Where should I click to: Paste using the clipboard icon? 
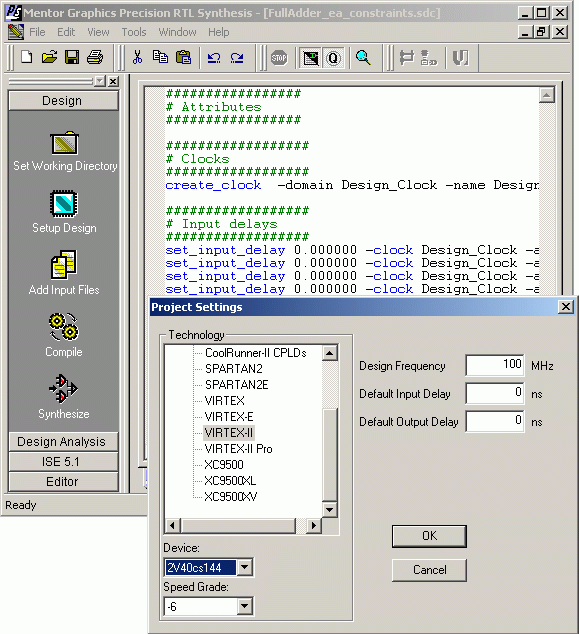(183, 57)
